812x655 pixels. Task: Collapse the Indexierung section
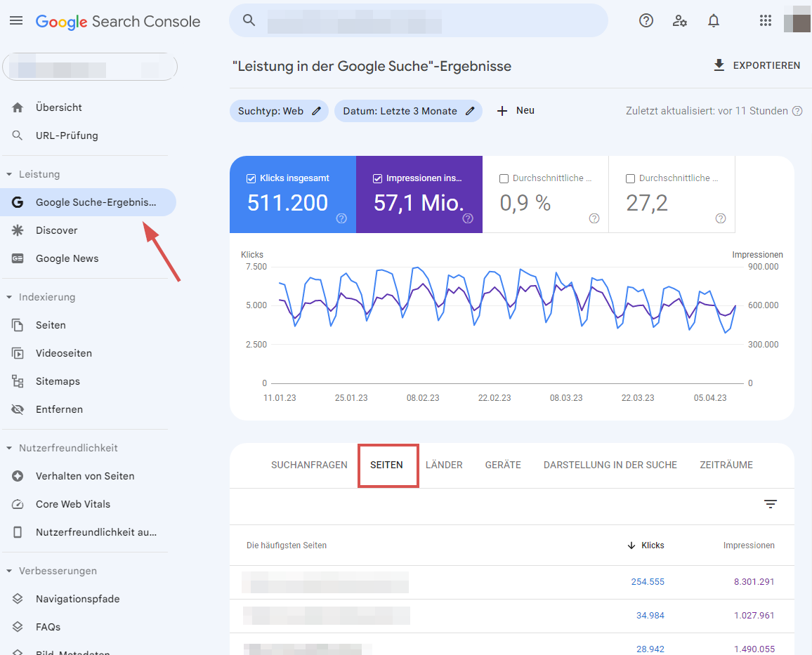coord(9,297)
